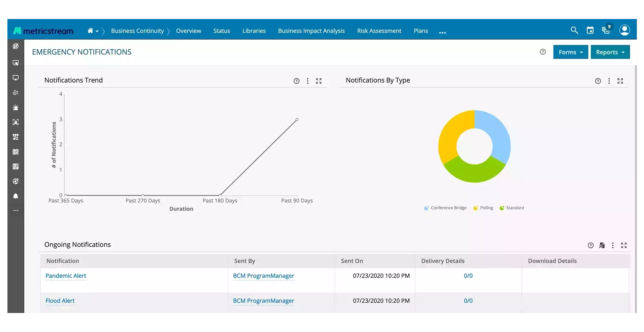The width and height of the screenshot is (644, 332).
Task: Click the tagged screen sidebar icon
Action: (x=15, y=62)
